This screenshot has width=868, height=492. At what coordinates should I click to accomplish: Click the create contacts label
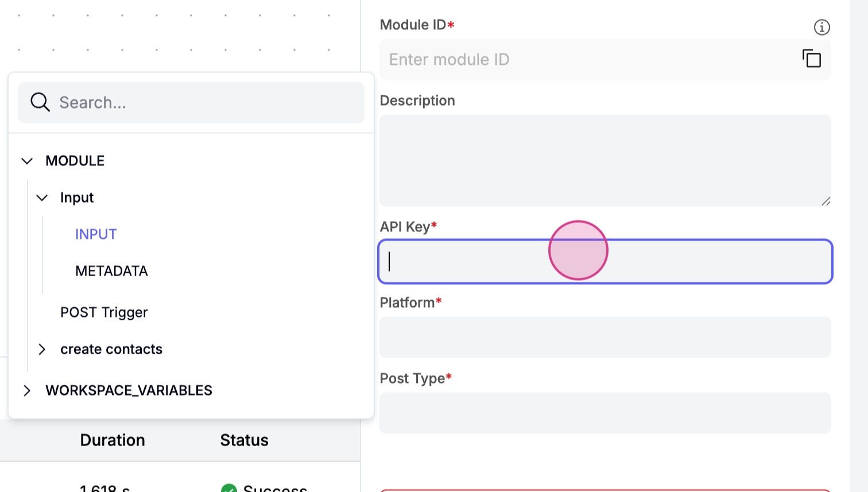[x=111, y=349]
